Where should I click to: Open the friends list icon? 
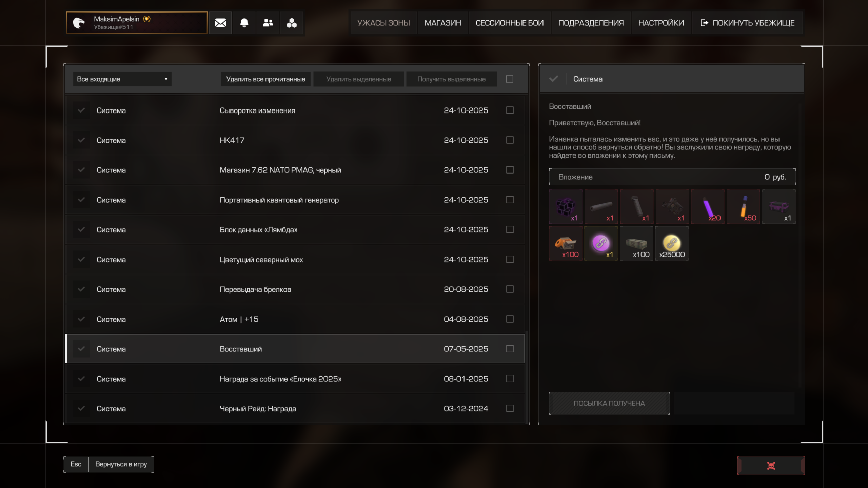point(268,23)
